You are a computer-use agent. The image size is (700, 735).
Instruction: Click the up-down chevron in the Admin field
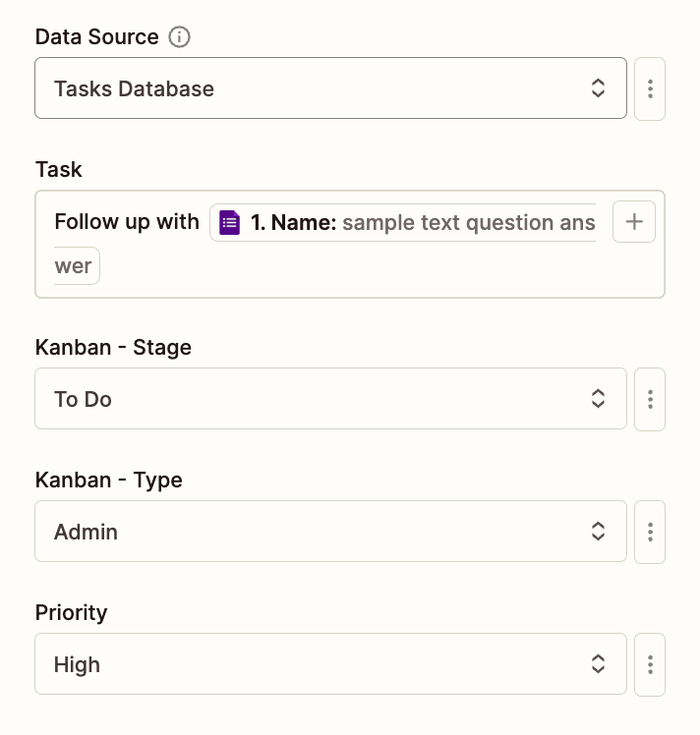(598, 532)
